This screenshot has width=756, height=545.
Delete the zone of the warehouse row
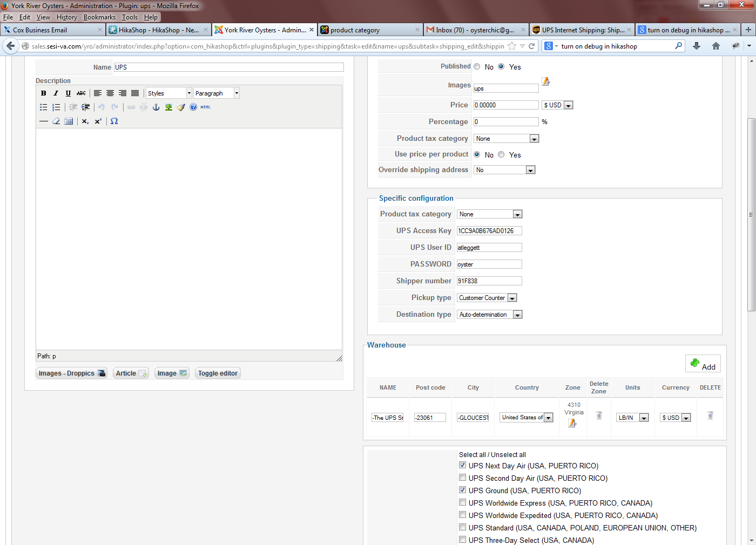click(x=599, y=415)
